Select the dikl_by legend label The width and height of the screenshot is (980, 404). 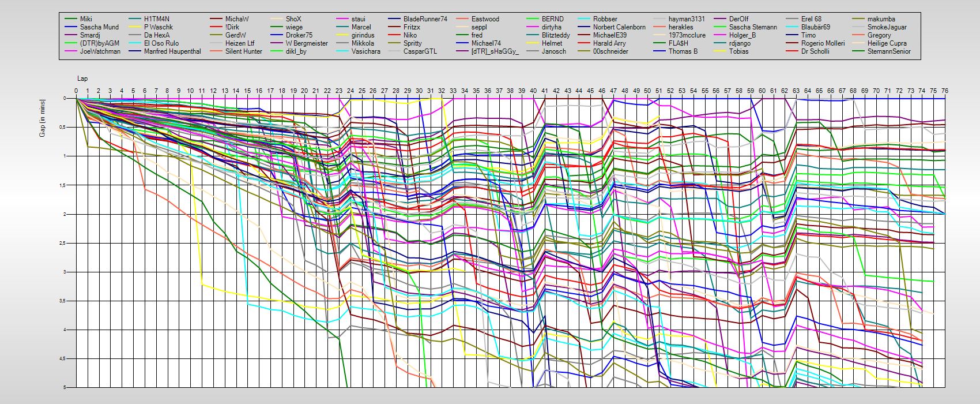pyautogui.click(x=296, y=51)
